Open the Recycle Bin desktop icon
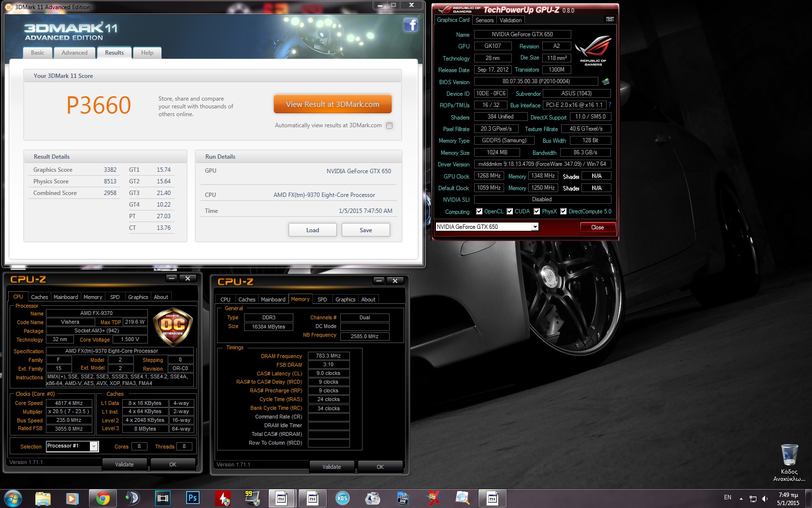This screenshot has height=508, width=812. tap(789, 463)
